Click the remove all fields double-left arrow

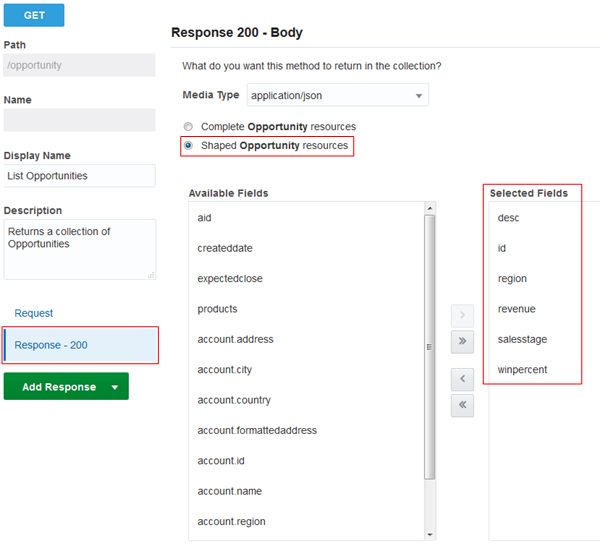point(462,405)
